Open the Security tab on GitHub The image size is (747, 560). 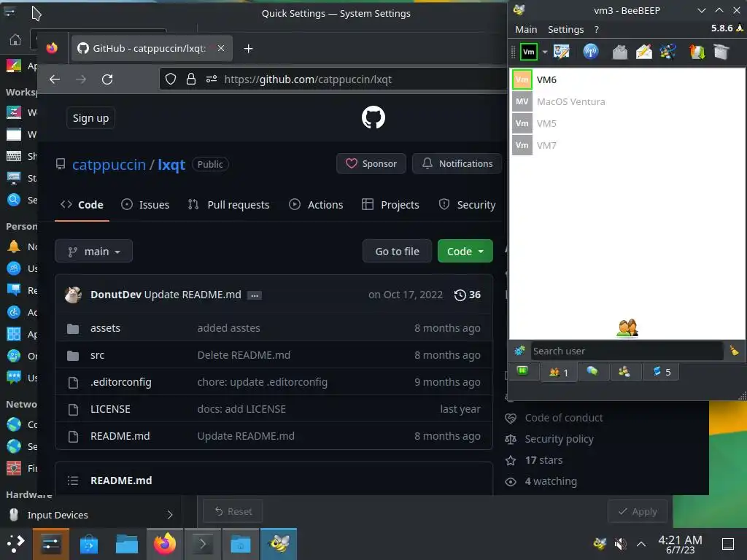click(467, 205)
